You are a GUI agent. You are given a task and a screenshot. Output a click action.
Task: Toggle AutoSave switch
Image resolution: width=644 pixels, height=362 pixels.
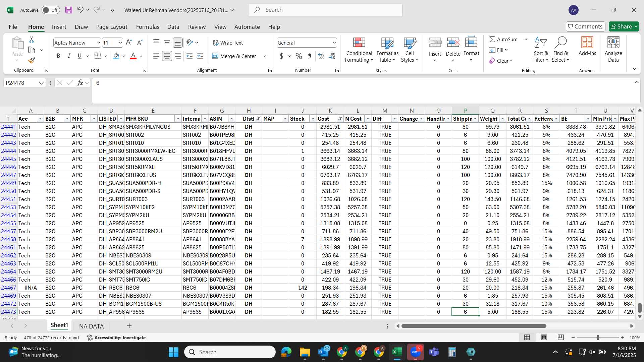51,10
